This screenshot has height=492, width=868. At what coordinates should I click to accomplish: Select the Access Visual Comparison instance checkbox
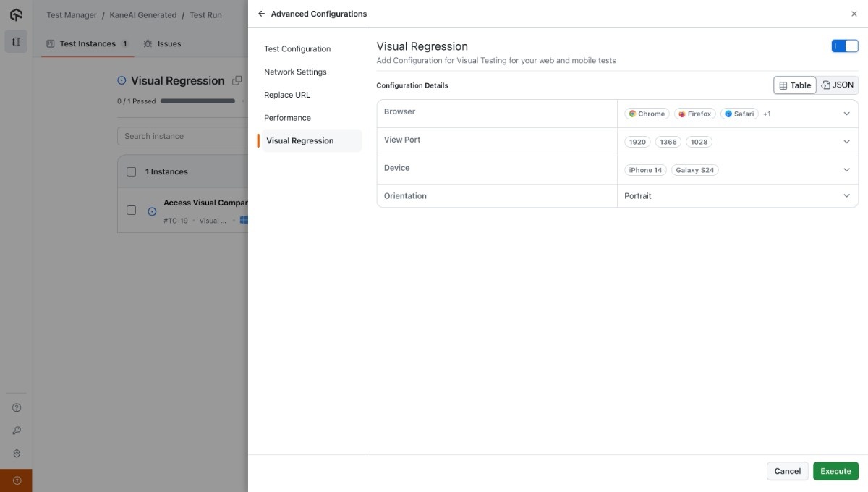(x=131, y=210)
